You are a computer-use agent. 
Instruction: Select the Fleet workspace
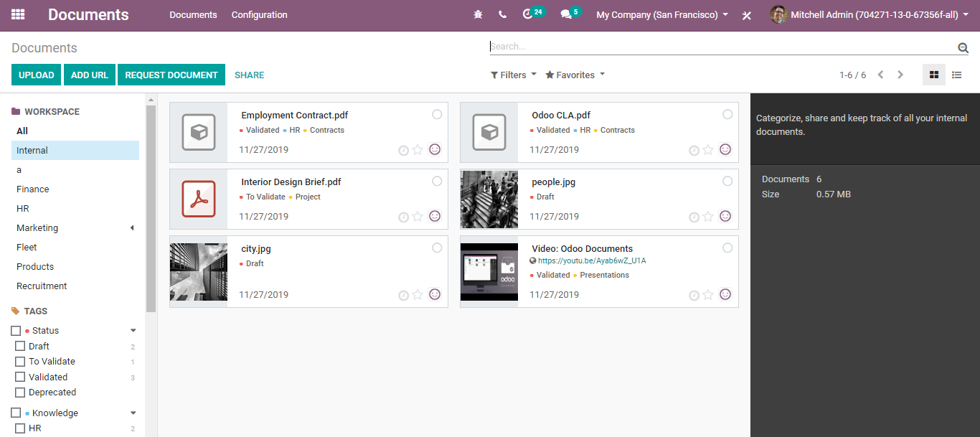pyautogui.click(x=27, y=248)
